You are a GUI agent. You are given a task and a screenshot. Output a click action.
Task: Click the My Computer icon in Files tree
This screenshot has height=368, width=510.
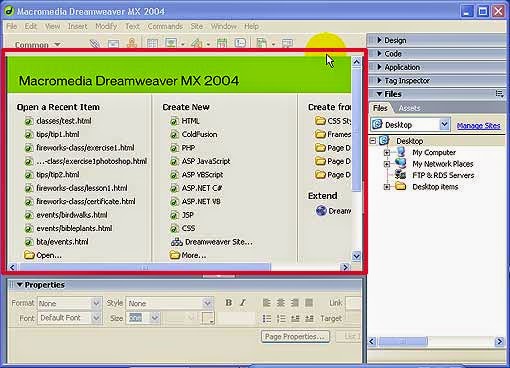coord(401,152)
